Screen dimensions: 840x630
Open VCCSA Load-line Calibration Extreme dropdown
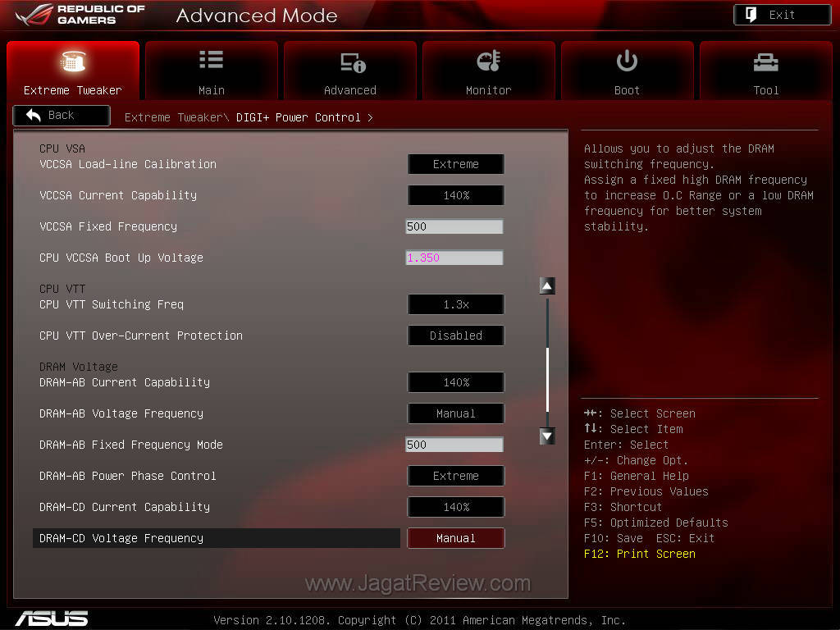coord(456,164)
